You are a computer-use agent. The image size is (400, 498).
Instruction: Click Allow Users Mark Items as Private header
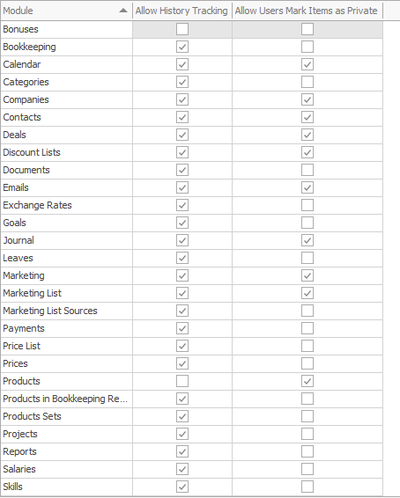point(307,11)
